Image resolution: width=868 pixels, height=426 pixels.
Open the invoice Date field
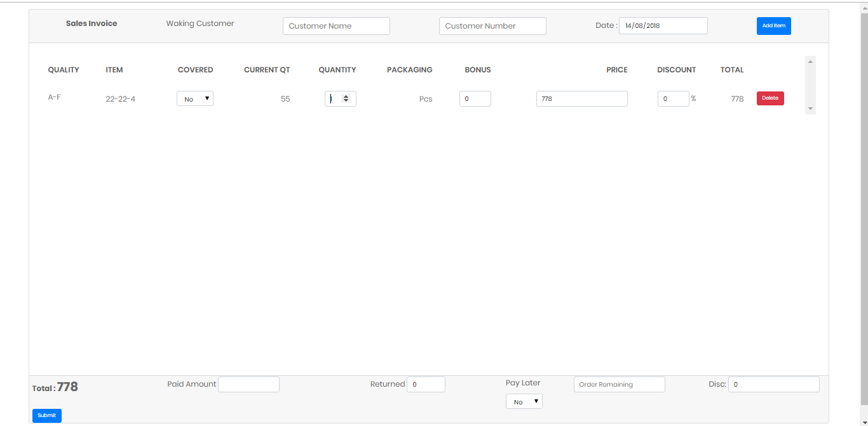[x=663, y=26]
